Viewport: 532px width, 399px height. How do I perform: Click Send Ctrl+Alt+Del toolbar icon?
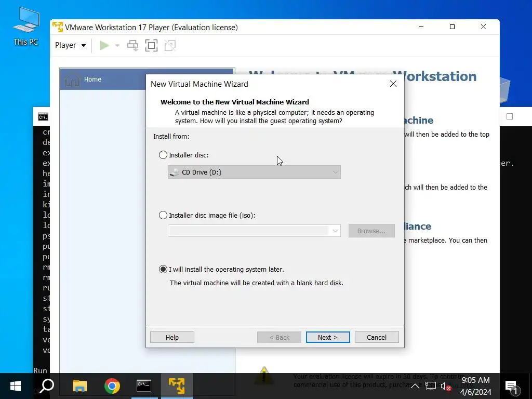(132, 45)
